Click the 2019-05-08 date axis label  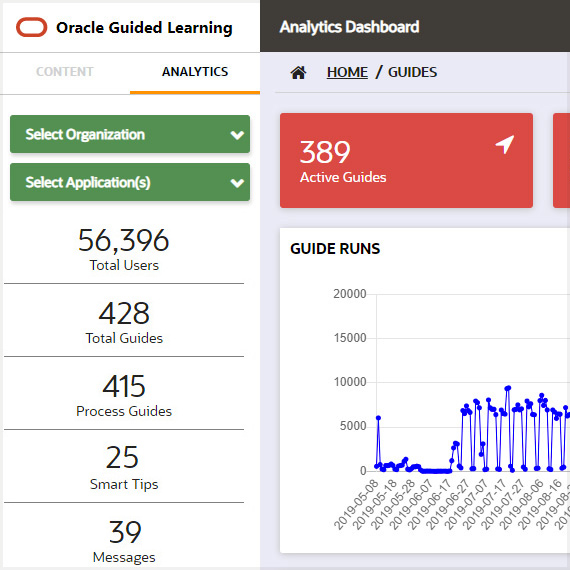point(356,505)
